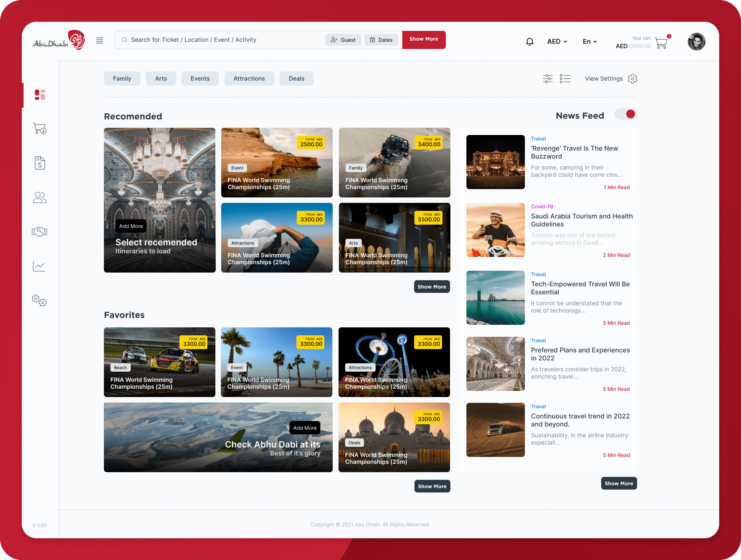Screen dimensions: 741x560
Task: Click the Deals tag on mosque card
Action: pyautogui.click(x=355, y=443)
